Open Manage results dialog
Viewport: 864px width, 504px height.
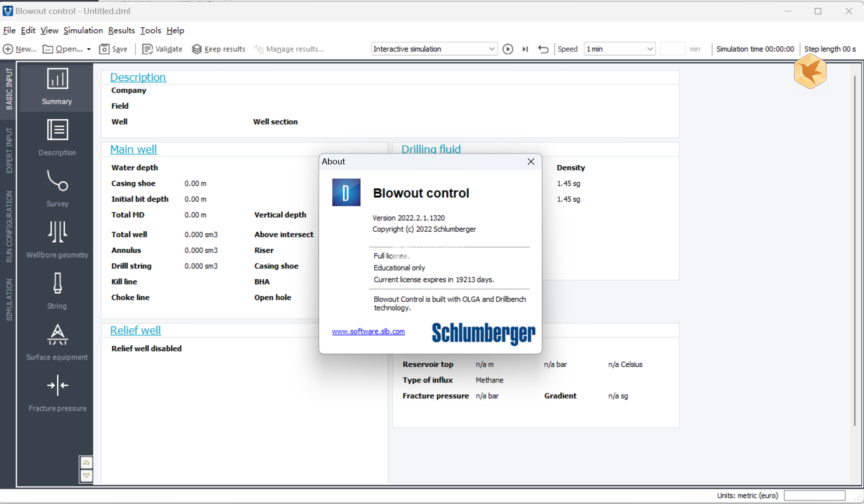pos(289,49)
